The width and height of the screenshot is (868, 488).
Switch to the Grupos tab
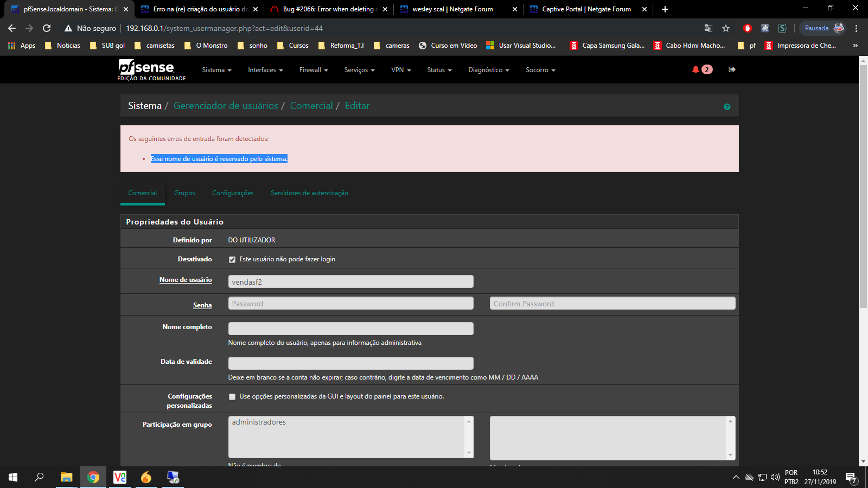click(x=184, y=193)
